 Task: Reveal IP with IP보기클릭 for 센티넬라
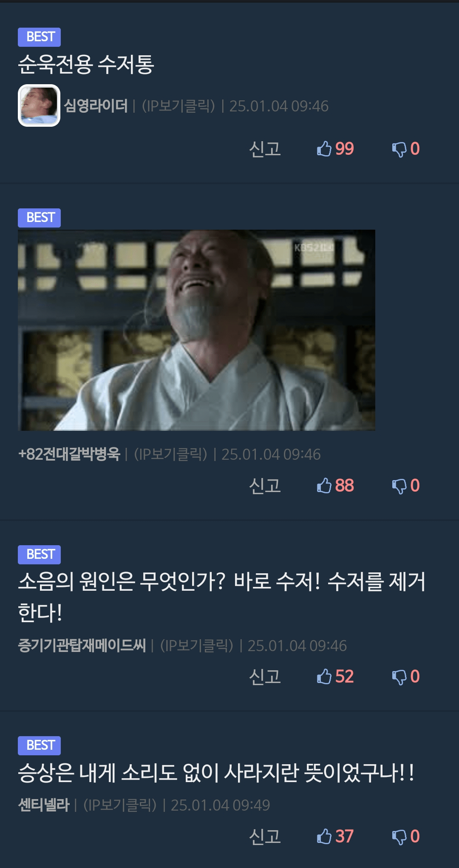point(120,805)
